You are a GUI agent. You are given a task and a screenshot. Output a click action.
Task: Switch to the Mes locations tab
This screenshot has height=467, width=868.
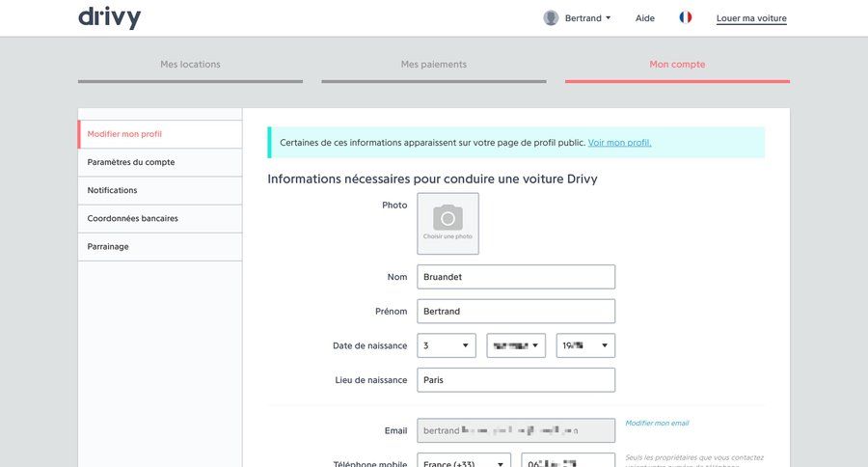tap(190, 69)
